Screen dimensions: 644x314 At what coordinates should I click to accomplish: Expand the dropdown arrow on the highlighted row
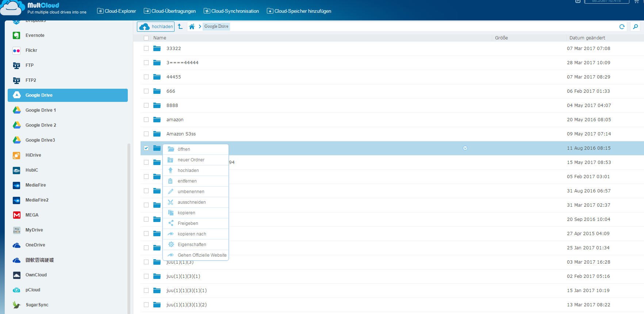[465, 148]
